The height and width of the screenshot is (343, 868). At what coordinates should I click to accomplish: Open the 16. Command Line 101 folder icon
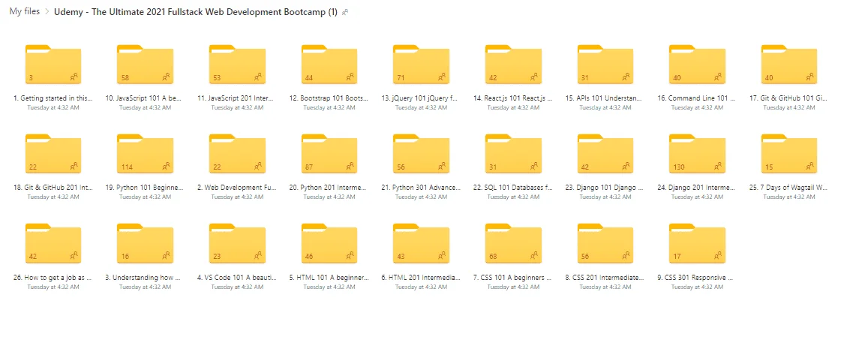click(697, 65)
